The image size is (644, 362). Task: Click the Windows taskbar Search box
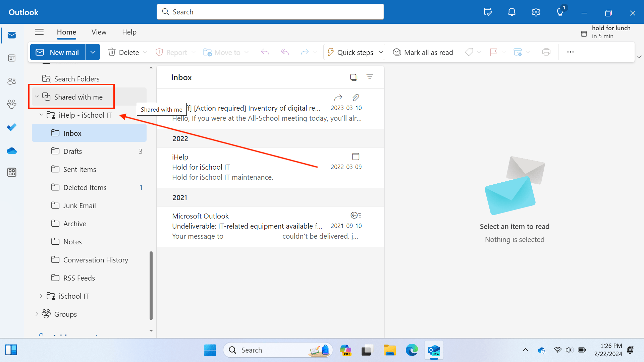point(278,350)
